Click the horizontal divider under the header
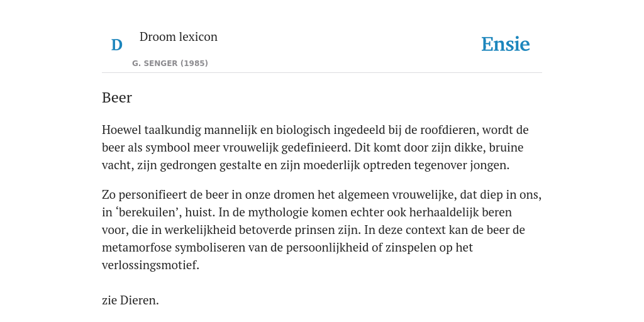Image resolution: width=644 pixels, height=322 pixels. 322,73
